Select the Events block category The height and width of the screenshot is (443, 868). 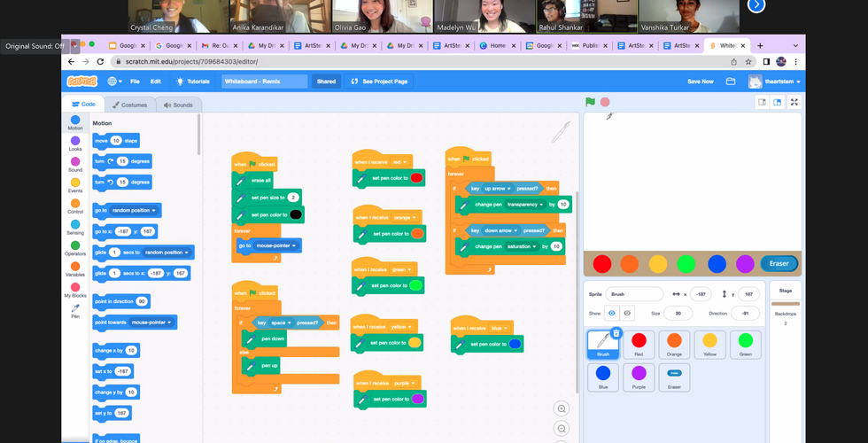click(75, 186)
